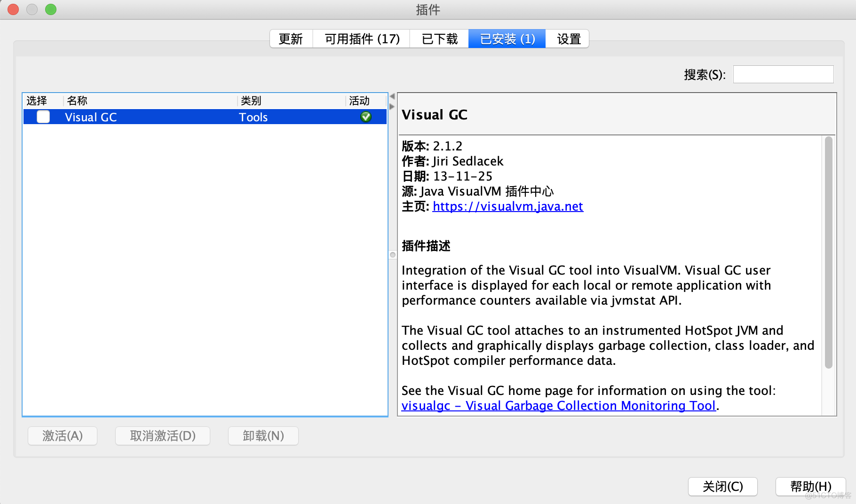Click the left collapse arrow on split divider
Image resolution: width=856 pixels, height=504 pixels.
pos(392,96)
